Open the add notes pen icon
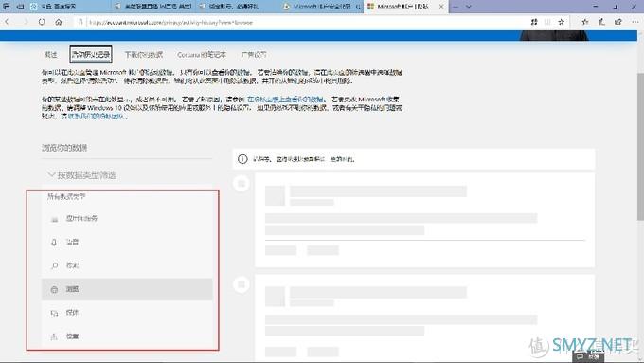This screenshot has height=363, width=644. pos(601,22)
